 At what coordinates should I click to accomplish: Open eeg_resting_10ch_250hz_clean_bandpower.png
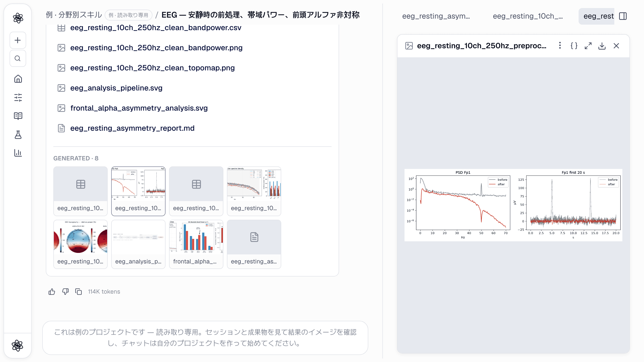tap(156, 48)
